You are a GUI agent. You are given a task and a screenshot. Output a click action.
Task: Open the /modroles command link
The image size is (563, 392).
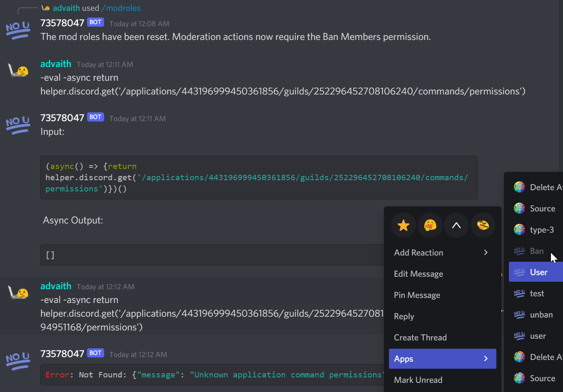click(x=121, y=7)
